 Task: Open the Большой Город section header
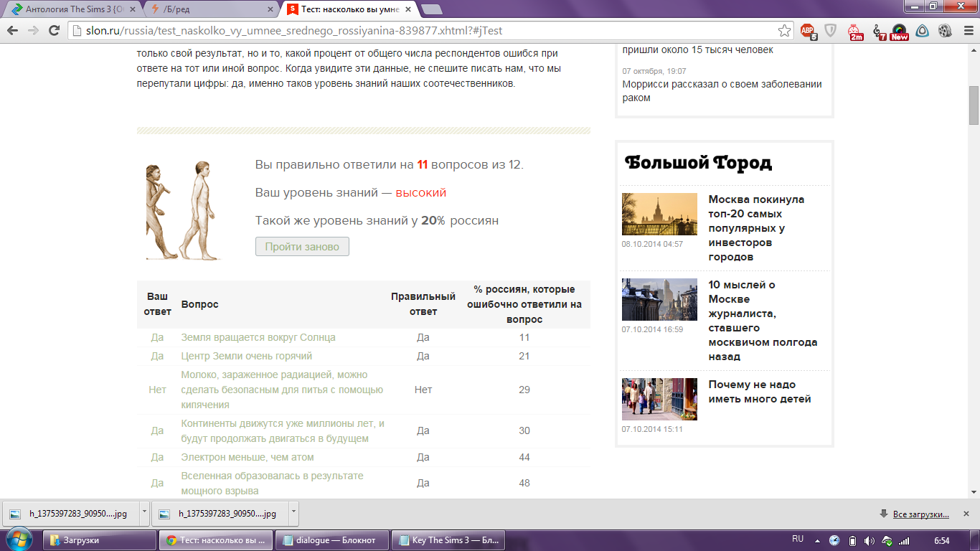(x=698, y=163)
